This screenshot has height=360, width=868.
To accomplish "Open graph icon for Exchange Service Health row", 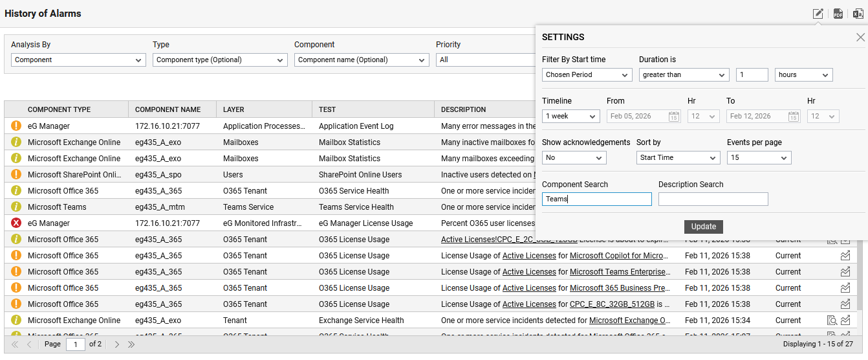I will [x=845, y=321].
